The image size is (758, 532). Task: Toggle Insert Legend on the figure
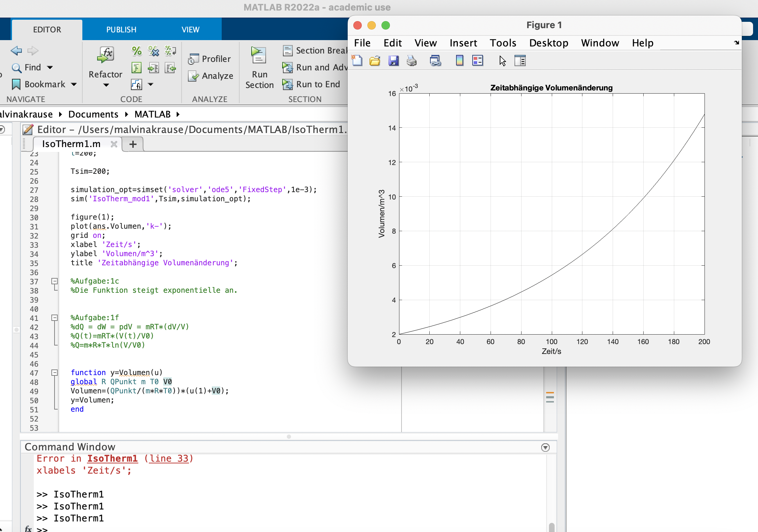click(x=478, y=61)
